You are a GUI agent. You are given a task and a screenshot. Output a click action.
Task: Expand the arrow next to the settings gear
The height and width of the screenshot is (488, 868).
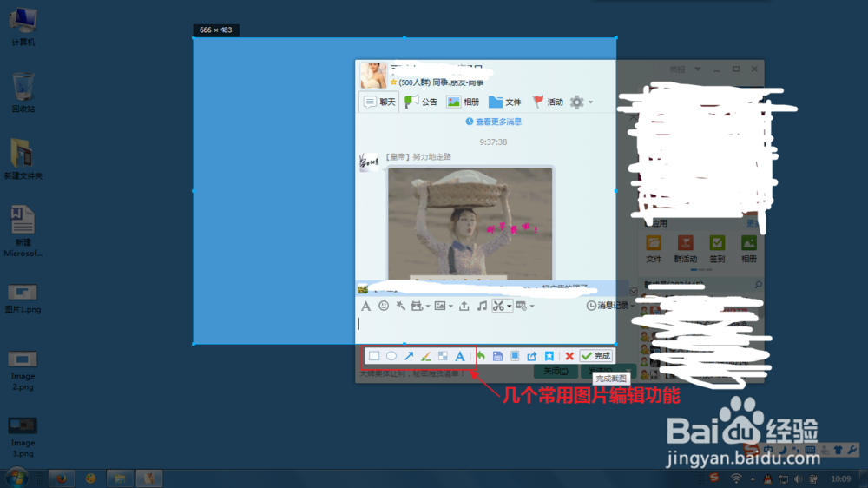[590, 102]
